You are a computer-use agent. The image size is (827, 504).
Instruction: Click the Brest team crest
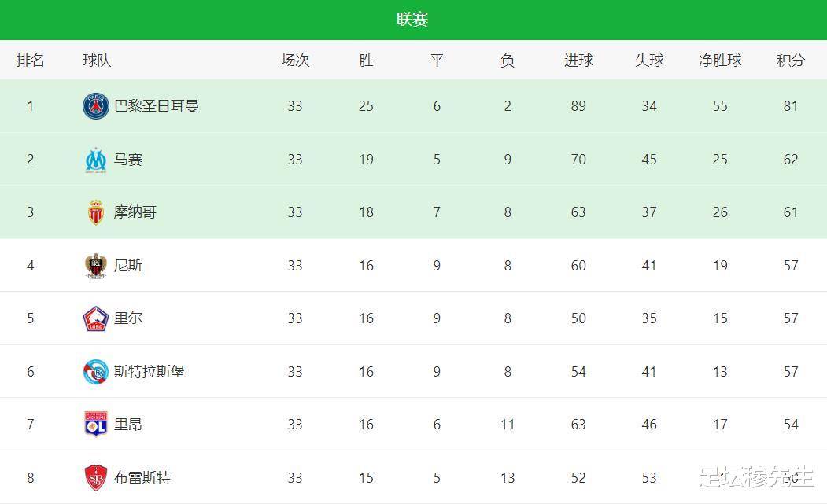pyautogui.click(x=95, y=477)
